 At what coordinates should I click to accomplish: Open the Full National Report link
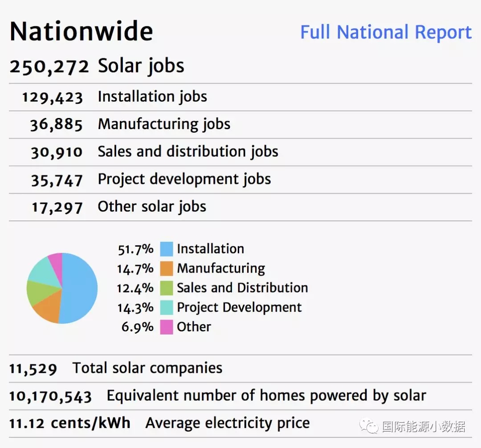[386, 33]
